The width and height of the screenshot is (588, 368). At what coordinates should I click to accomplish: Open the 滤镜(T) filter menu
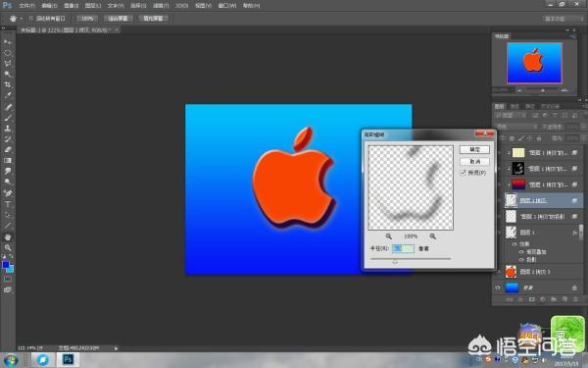pos(161,6)
